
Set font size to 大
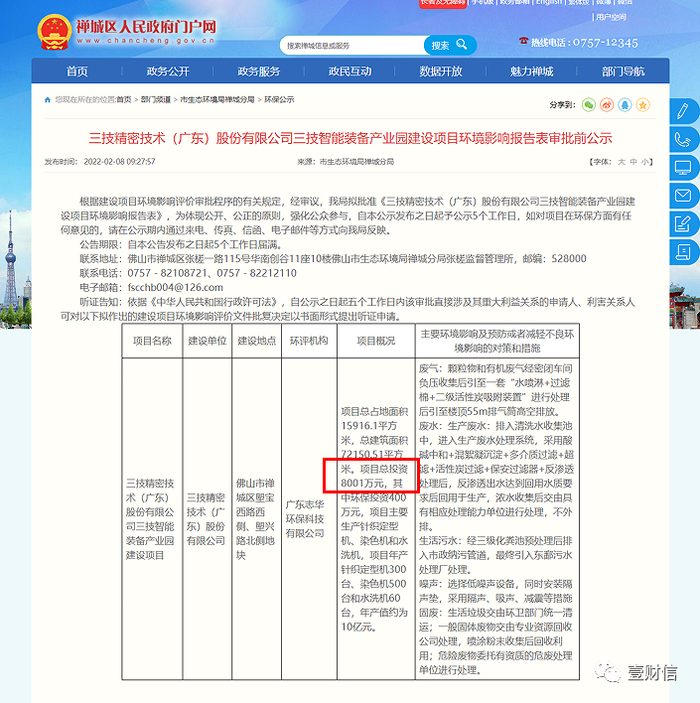(x=622, y=162)
